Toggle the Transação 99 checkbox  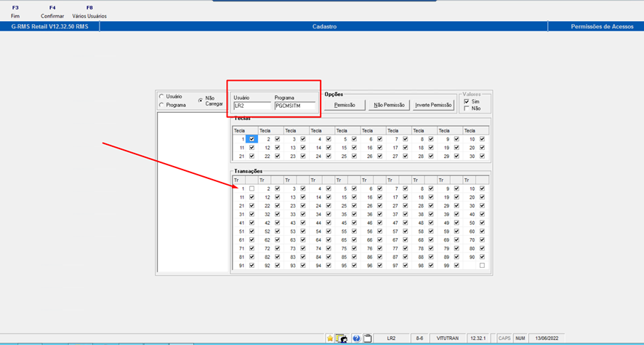point(456,266)
